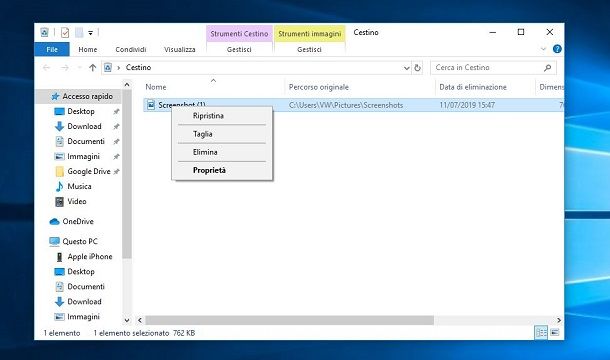Viewport: 610px width, 360px height.
Task: Sort by the Nome column header
Action: pos(156,87)
